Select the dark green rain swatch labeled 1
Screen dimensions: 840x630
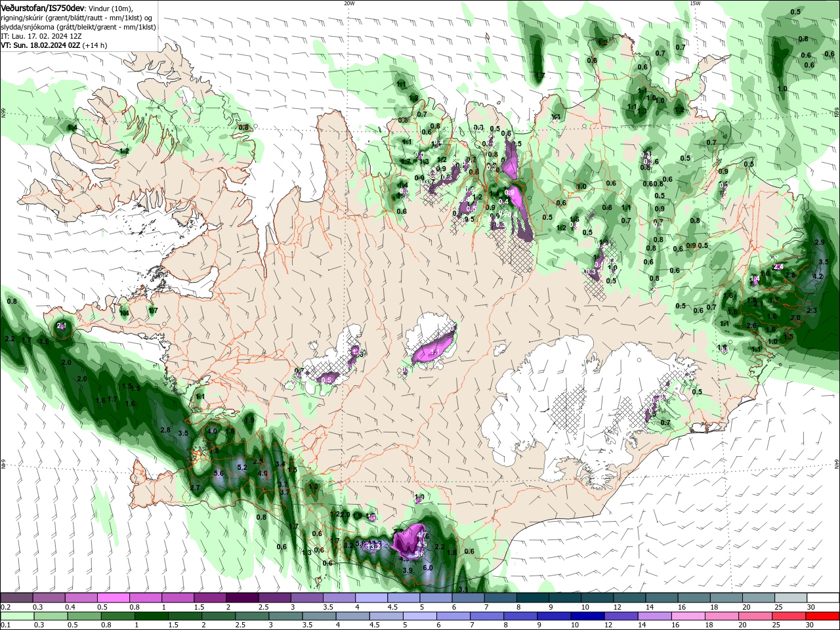tap(151, 616)
